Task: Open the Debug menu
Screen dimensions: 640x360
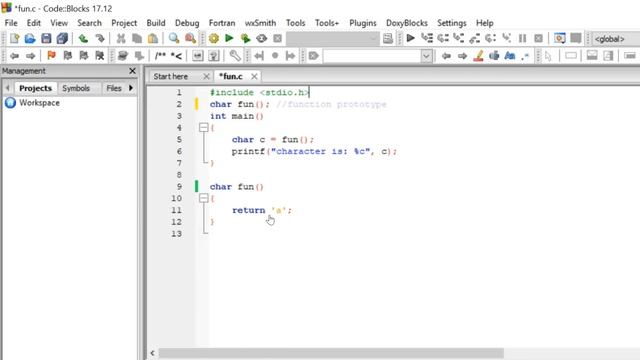Action: (x=187, y=23)
